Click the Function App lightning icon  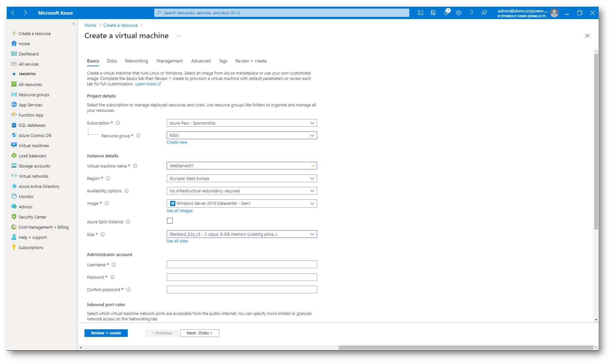[14, 115]
